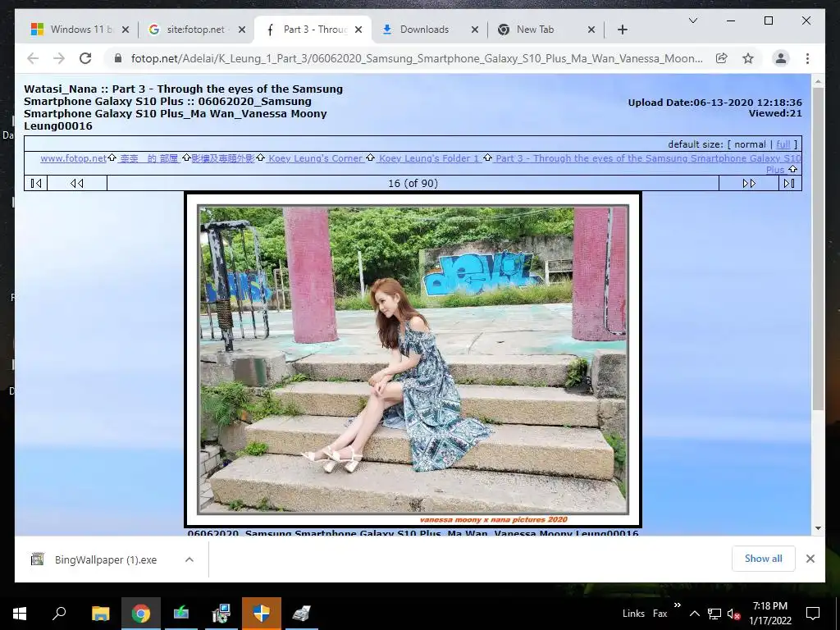The image size is (840, 630).
Task: Click muted volume tray icon
Action: [x=734, y=614]
